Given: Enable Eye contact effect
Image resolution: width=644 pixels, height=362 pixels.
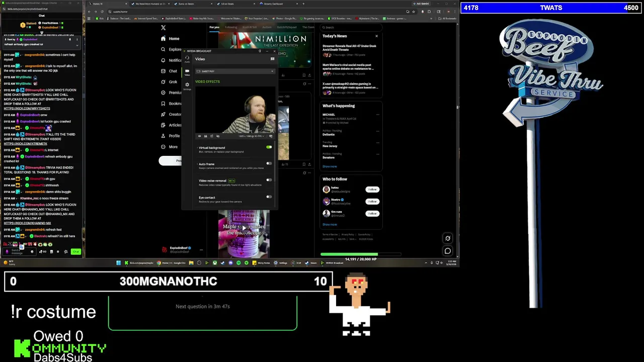Looking at the screenshot, I should pyautogui.click(x=269, y=197).
